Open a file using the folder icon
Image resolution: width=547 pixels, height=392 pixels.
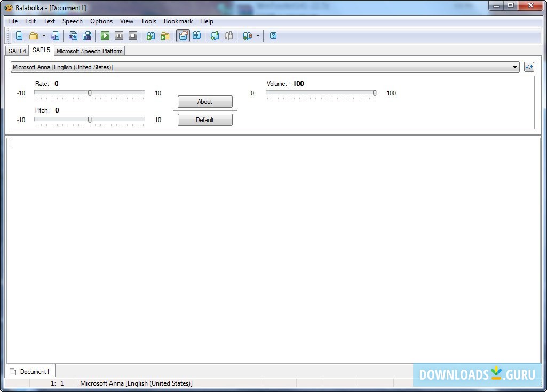34,36
